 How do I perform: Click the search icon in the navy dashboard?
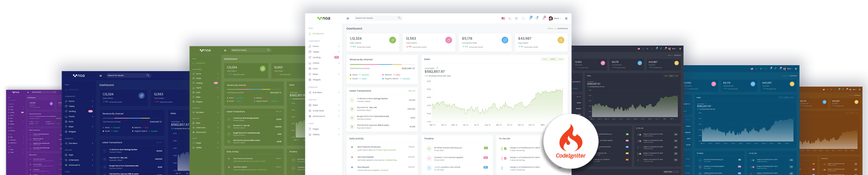pyautogui.click(x=147, y=75)
